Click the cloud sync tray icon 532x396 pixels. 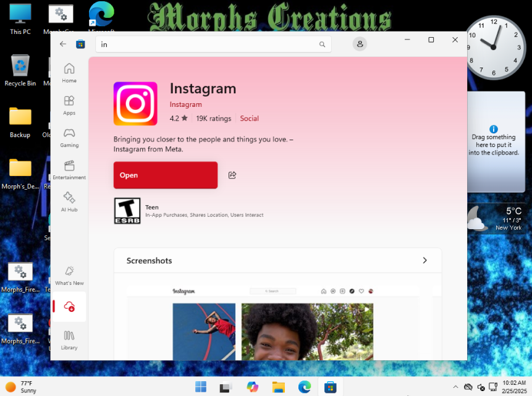(468, 387)
